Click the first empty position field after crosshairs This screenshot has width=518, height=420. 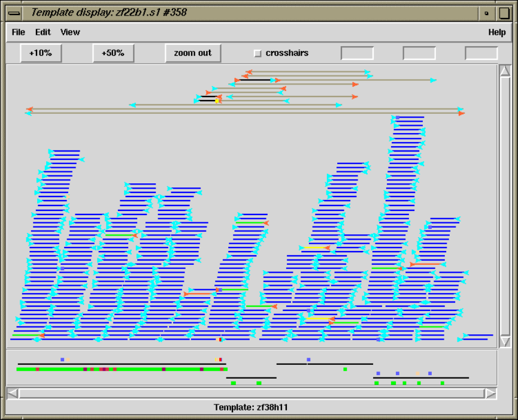click(x=357, y=53)
